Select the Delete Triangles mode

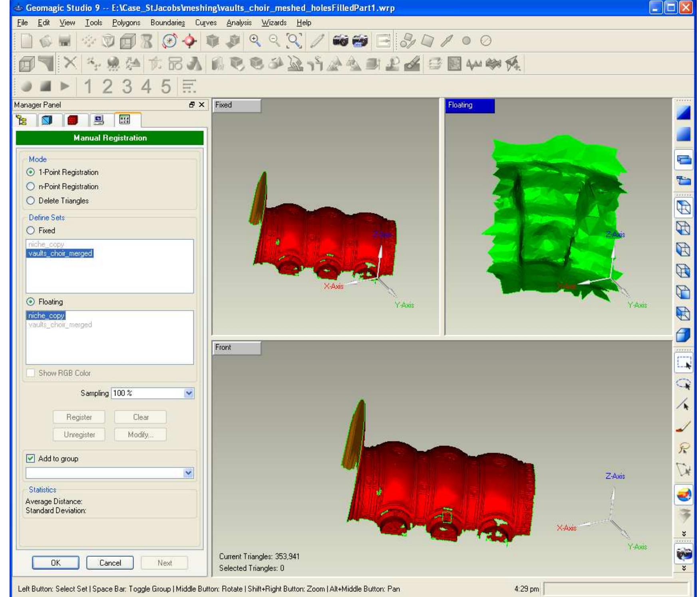tap(30, 201)
